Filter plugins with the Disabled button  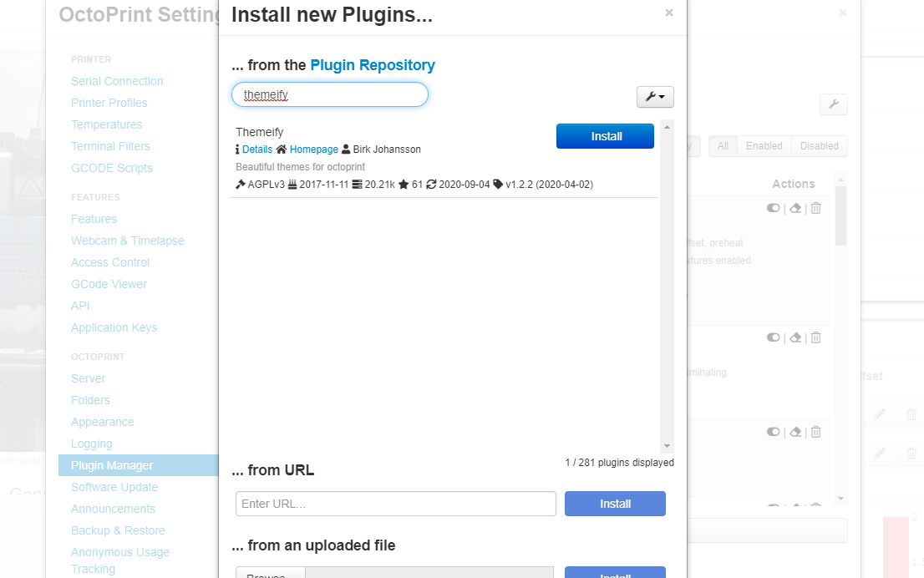click(x=818, y=145)
